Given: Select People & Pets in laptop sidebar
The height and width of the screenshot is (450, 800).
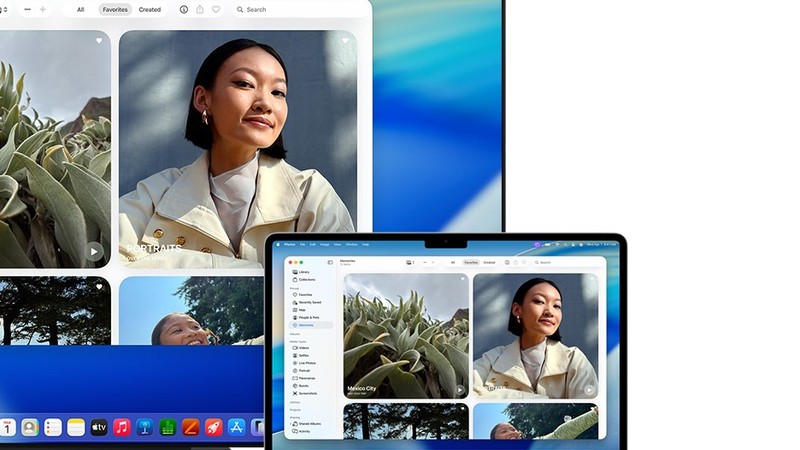Looking at the screenshot, I should point(311,317).
